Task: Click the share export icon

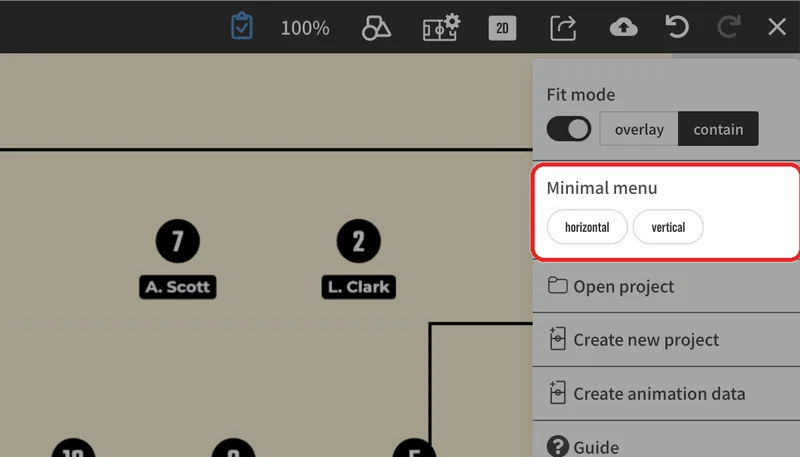Action: [563, 28]
